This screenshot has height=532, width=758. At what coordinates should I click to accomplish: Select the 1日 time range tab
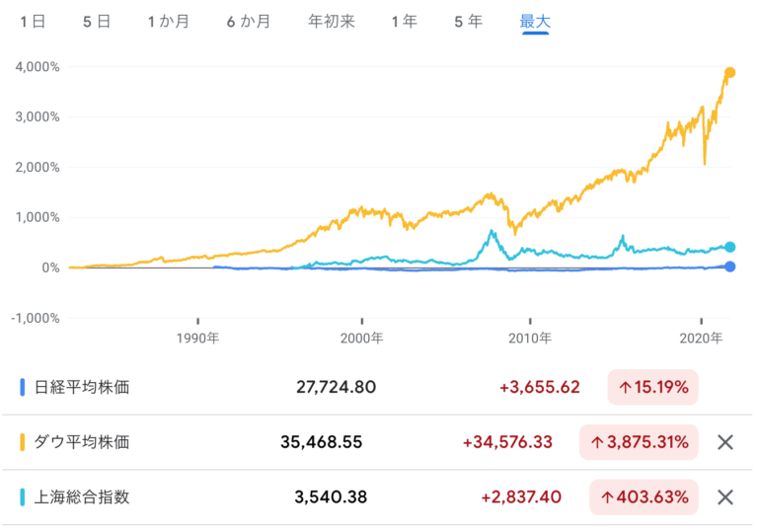click(33, 22)
